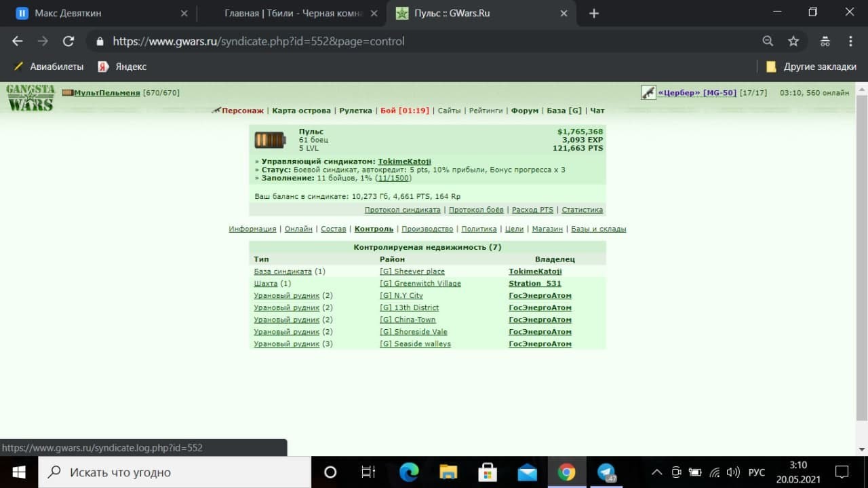The height and width of the screenshot is (488, 868).
Task: Show hidden tray icons chevron
Action: point(656,472)
